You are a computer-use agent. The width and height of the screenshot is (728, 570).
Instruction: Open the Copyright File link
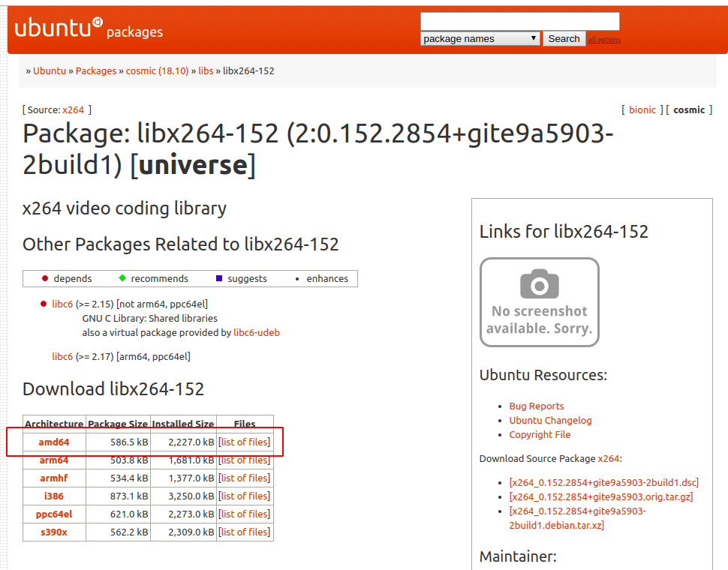(x=540, y=435)
